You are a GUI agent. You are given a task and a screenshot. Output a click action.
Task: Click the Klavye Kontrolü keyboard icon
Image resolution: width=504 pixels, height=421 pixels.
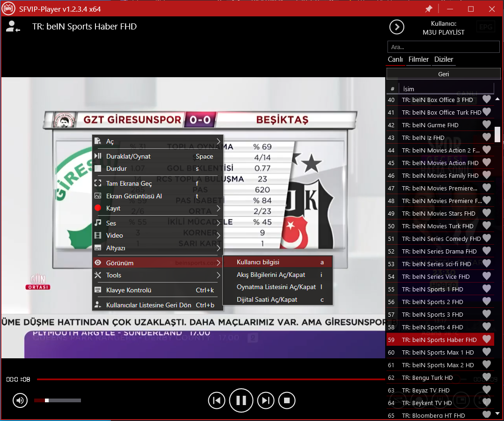(98, 290)
